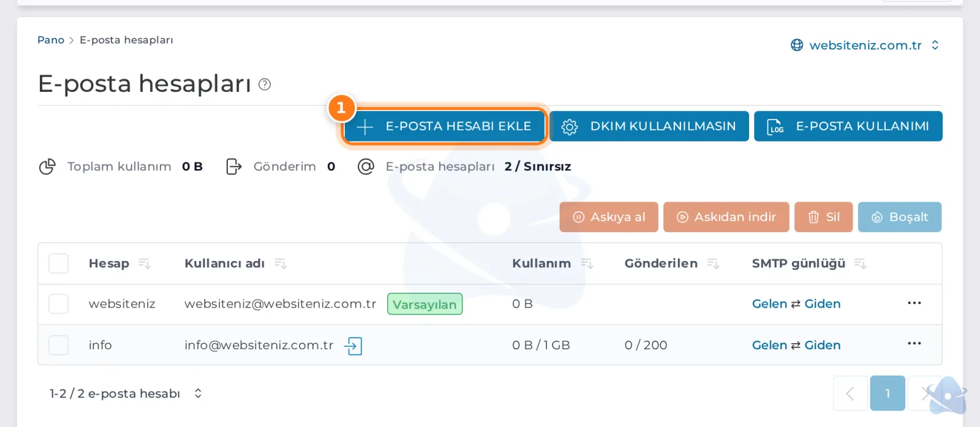Image resolution: width=980 pixels, height=427 pixels.
Task: Open Gelen SMTP log for websiteniz
Action: click(769, 304)
